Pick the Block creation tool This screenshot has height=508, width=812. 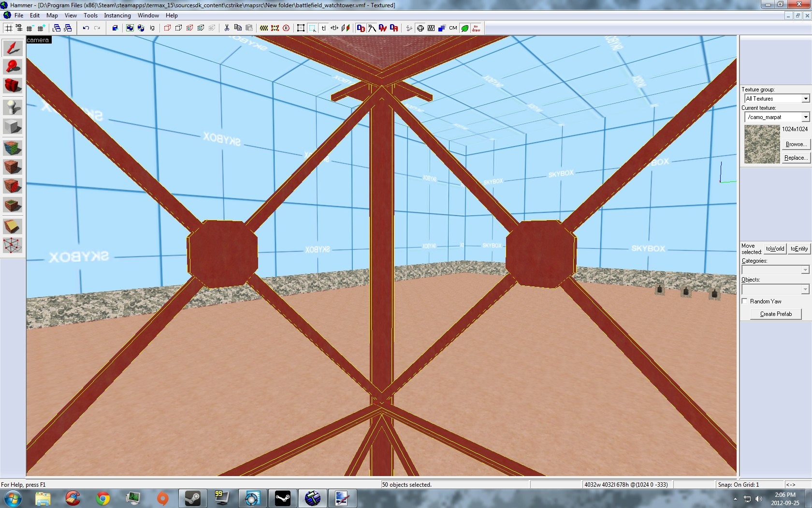click(13, 127)
